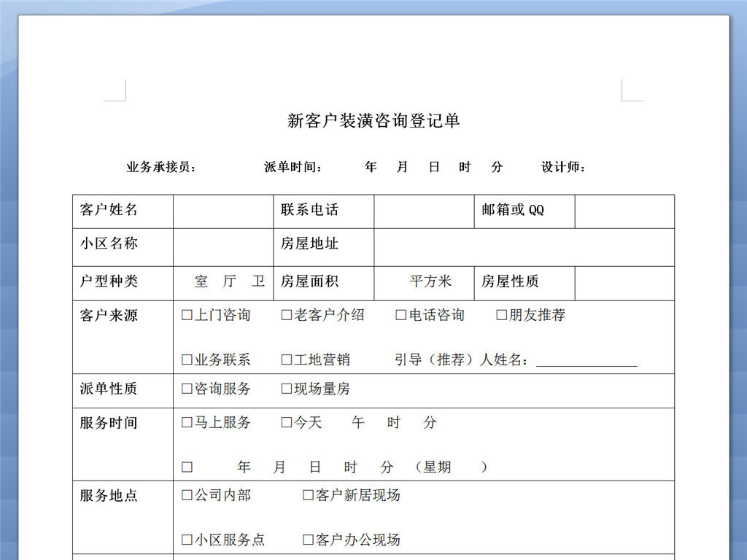Click the empty cell next to 邮箱或QQ

pyautogui.click(x=624, y=211)
